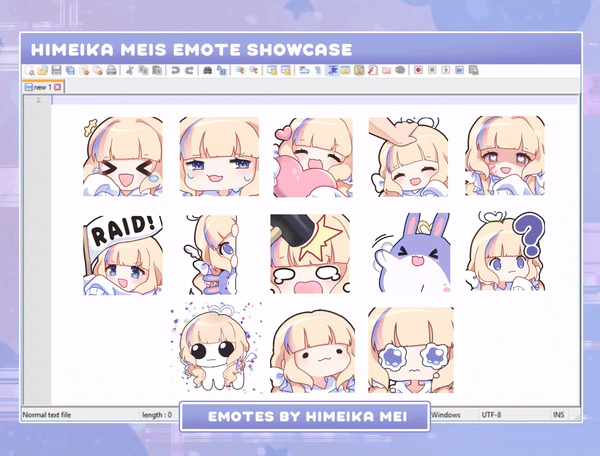
Task: Toggle the INS insert mode indicator
Action: (558, 413)
